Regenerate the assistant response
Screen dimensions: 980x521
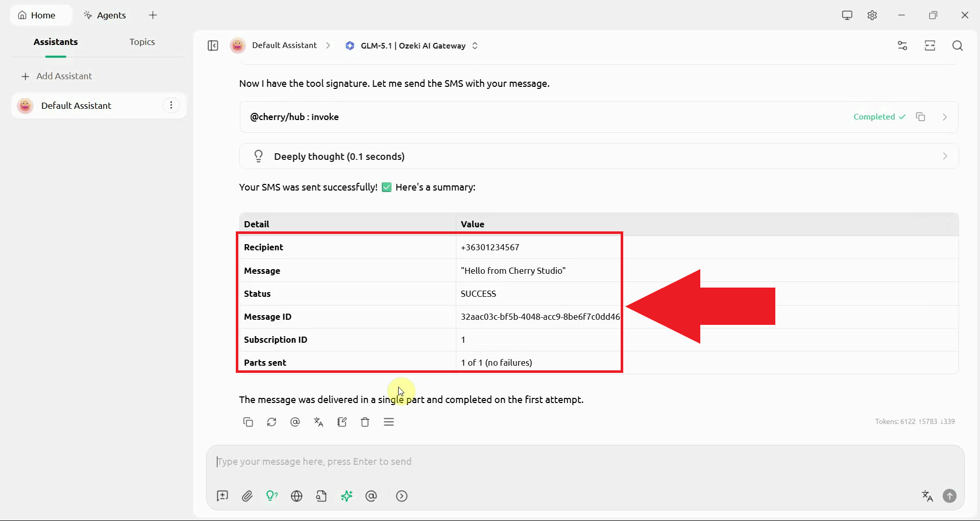272,422
